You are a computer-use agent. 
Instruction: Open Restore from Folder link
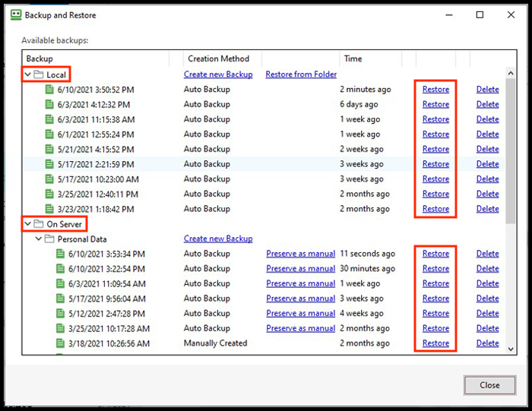coord(301,74)
